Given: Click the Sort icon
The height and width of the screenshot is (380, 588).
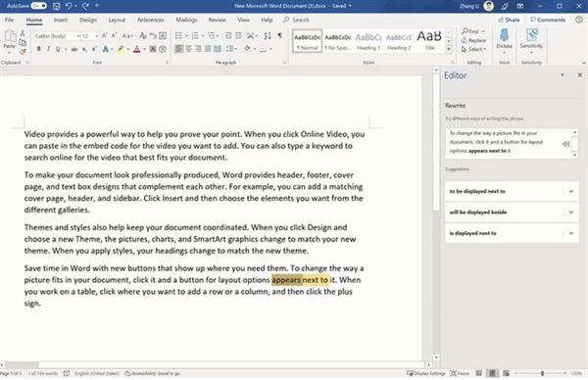Looking at the screenshot, I should (x=268, y=36).
